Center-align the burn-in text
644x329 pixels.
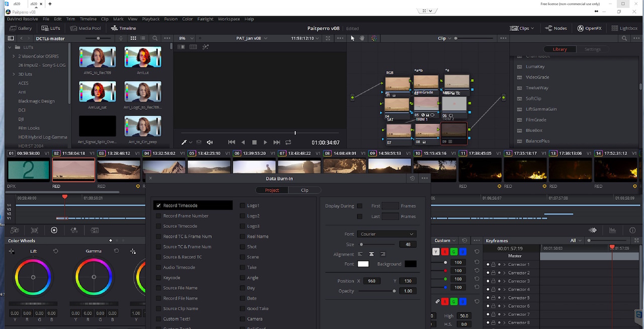click(371, 254)
